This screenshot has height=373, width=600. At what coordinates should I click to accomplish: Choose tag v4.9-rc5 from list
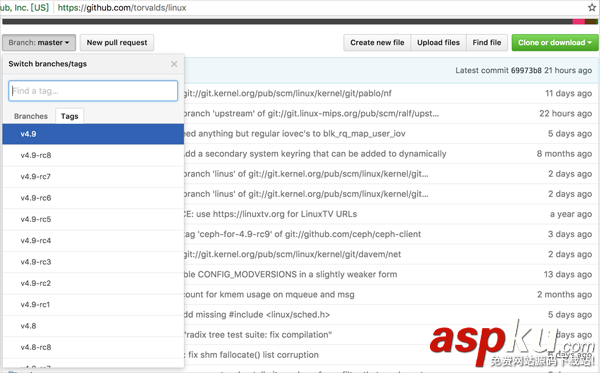[x=93, y=219]
